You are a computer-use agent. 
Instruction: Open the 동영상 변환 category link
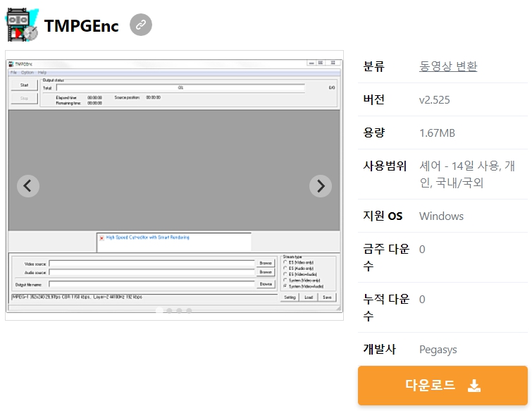point(448,66)
